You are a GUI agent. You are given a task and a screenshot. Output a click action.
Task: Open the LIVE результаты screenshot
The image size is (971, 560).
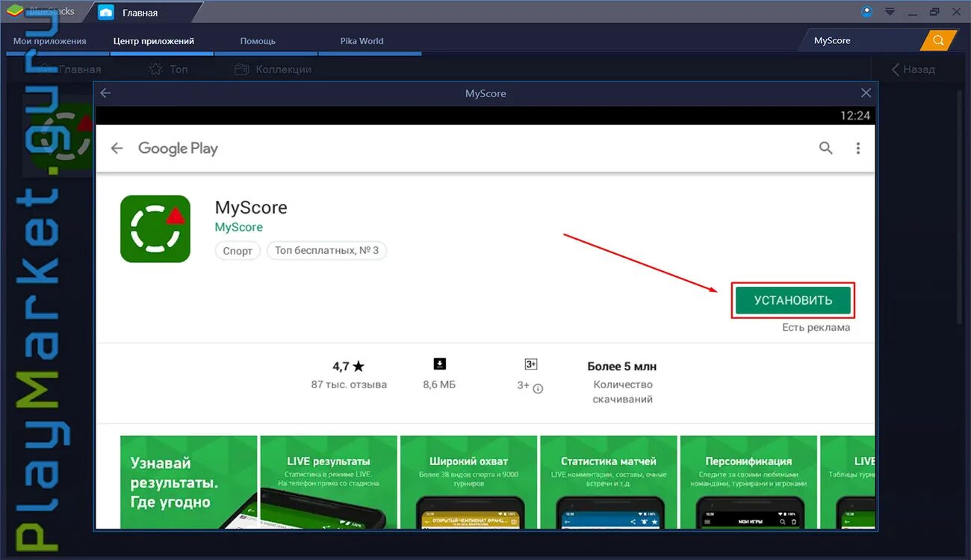[328, 482]
